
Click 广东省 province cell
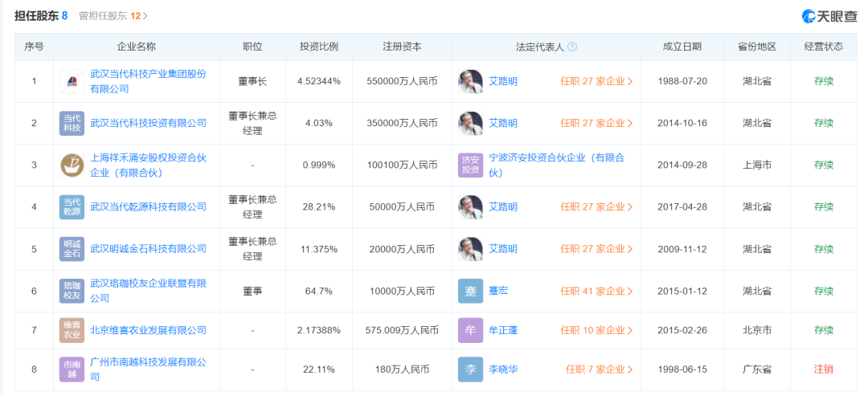click(x=757, y=369)
